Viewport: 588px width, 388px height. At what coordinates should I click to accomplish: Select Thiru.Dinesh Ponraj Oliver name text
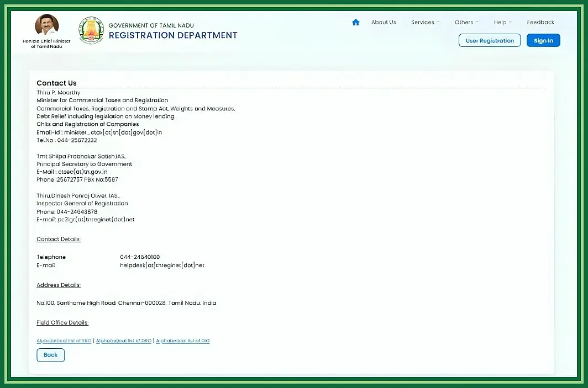(x=78, y=195)
